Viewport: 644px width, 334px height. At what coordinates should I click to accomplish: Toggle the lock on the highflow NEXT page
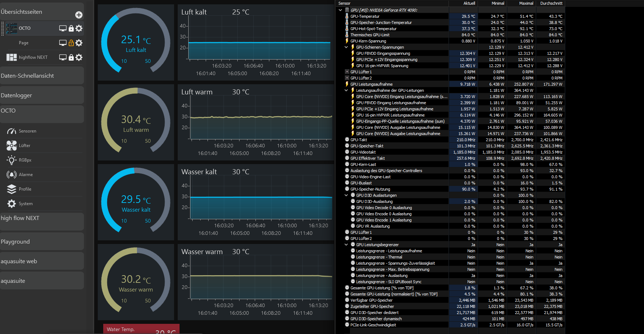tap(71, 57)
